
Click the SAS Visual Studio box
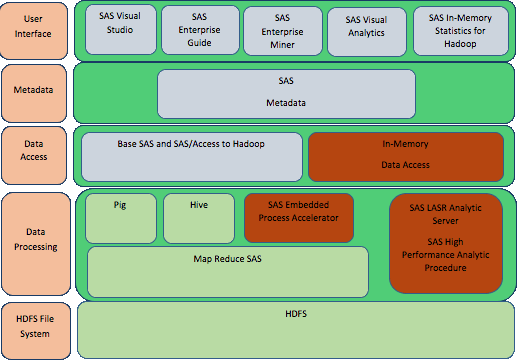click(x=121, y=29)
